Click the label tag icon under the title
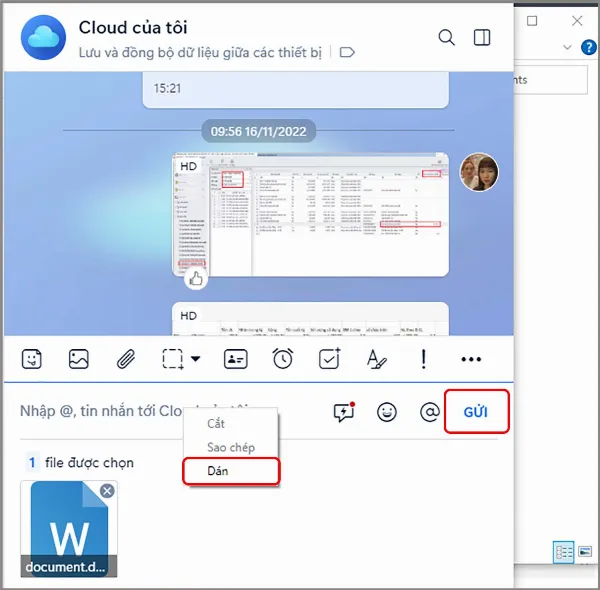600x590 pixels. (x=347, y=52)
